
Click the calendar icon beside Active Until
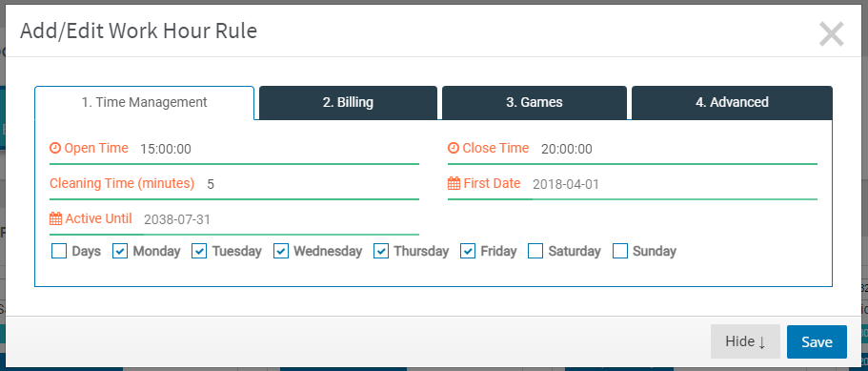point(55,218)
